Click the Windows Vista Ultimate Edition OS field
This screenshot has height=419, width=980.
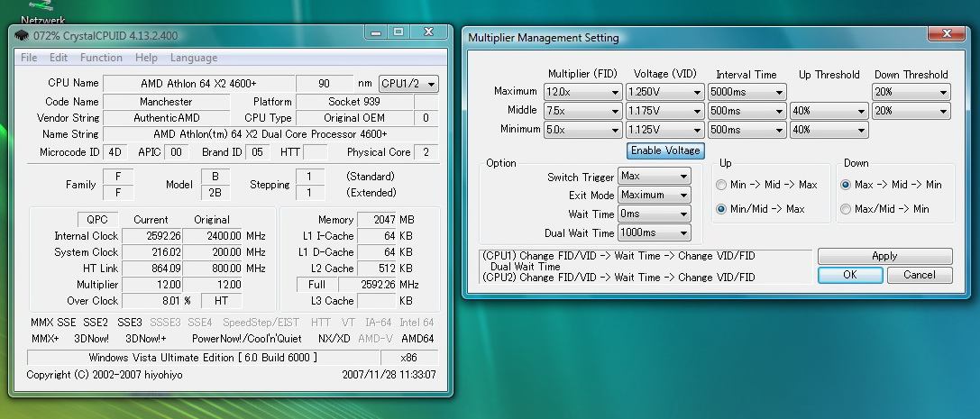click(203, 358)
